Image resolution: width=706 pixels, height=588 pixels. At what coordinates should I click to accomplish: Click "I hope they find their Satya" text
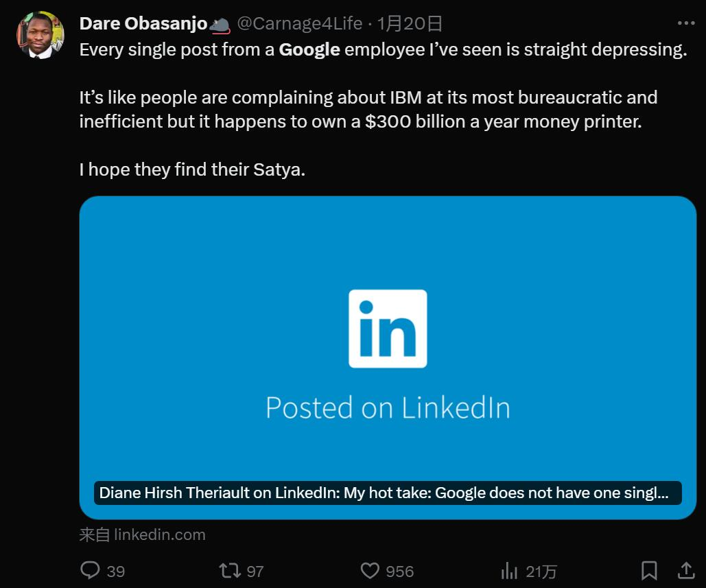tap(192, 169)
